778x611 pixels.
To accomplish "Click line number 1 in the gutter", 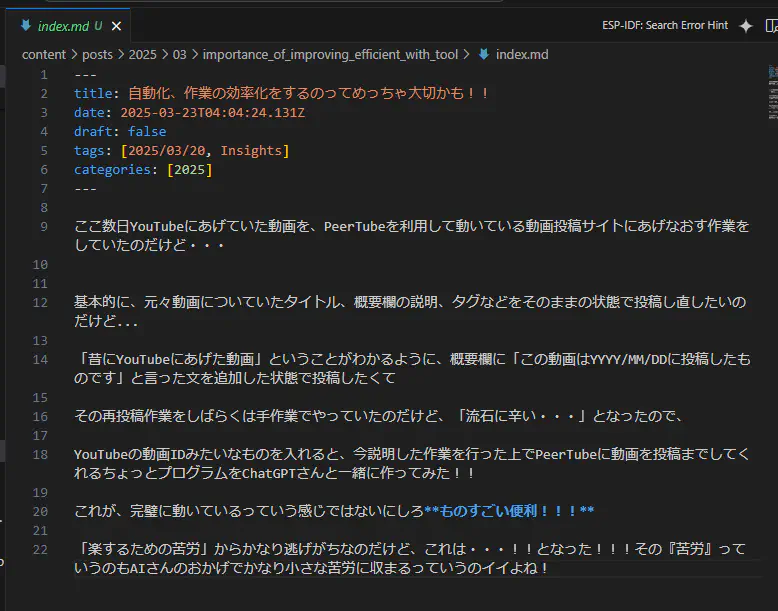I will click(x=43, y=74).
